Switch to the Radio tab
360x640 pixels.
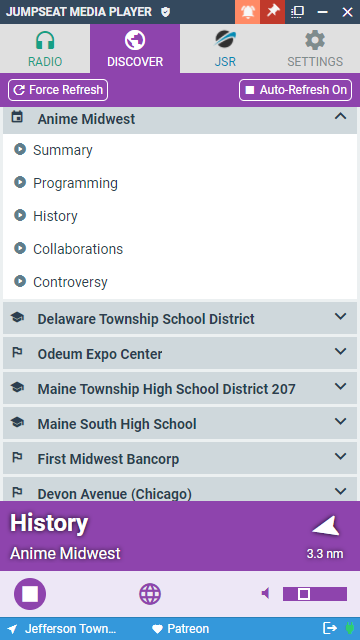(x=45, y=49)
